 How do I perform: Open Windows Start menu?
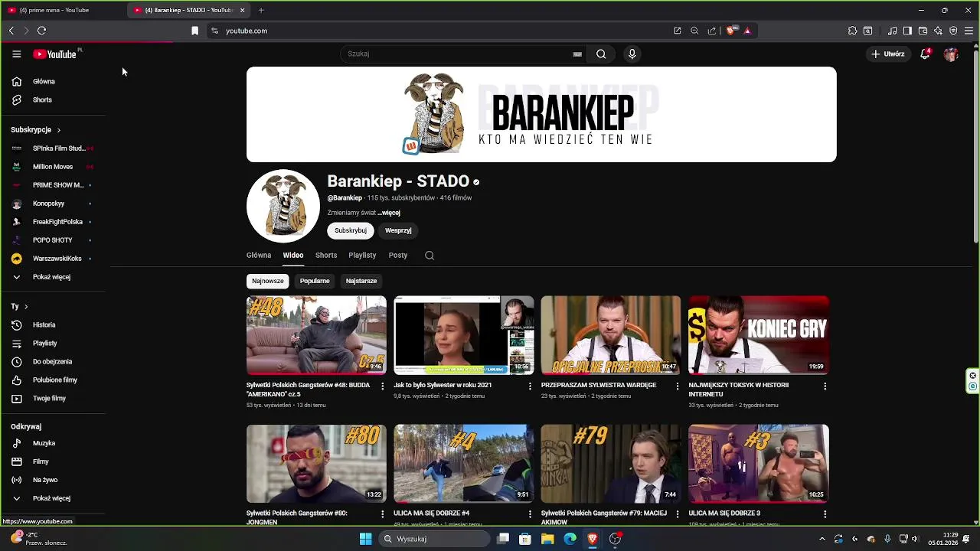[x=366, y=539]
